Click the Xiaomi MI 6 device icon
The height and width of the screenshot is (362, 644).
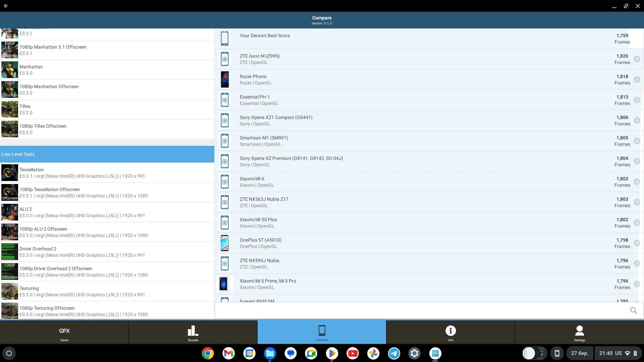(225, 182)
